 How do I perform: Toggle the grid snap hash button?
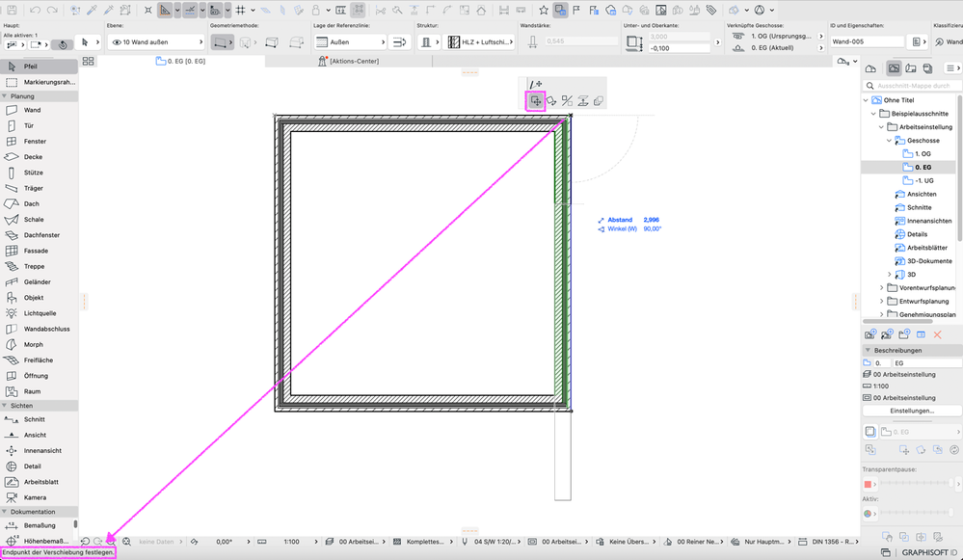point(241,10)
